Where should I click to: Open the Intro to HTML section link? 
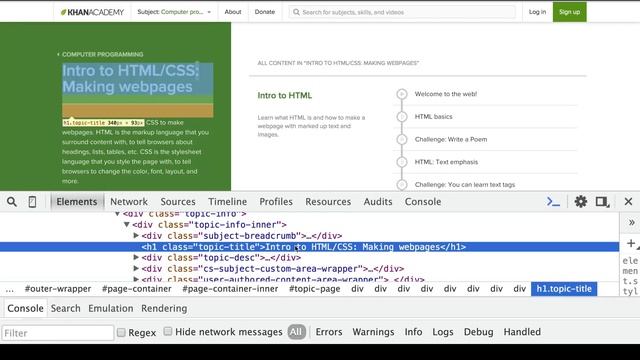pyautogui.click(x=284, y=96)
